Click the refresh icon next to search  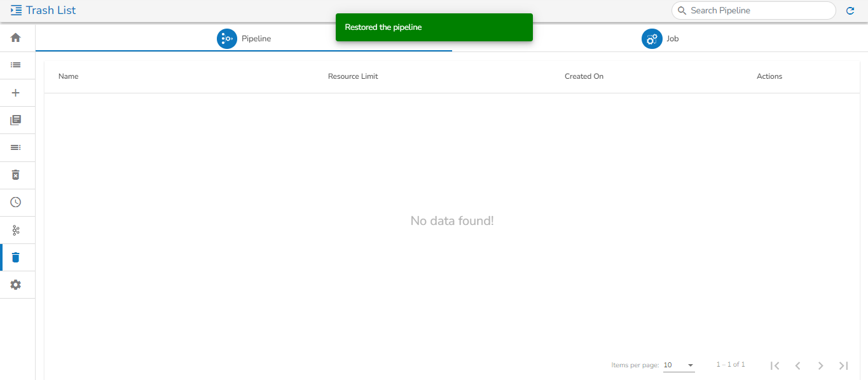pos(850,11)
